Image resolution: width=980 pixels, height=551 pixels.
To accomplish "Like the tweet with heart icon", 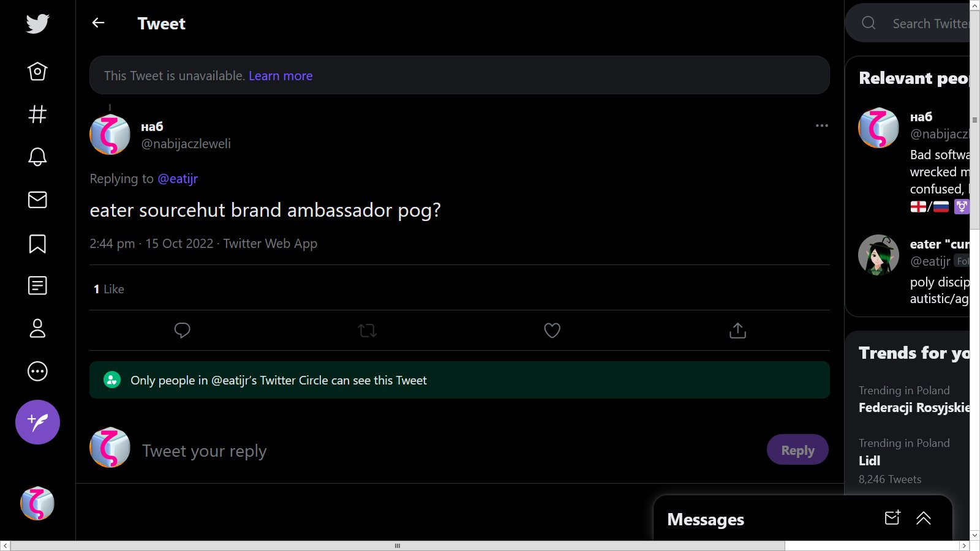I will tap(552, 331).
